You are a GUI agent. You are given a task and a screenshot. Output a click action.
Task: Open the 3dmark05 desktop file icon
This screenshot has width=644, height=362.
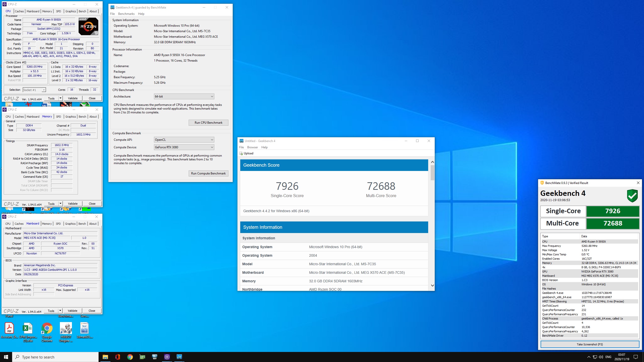pyautogui.click(x=85, y=330)
